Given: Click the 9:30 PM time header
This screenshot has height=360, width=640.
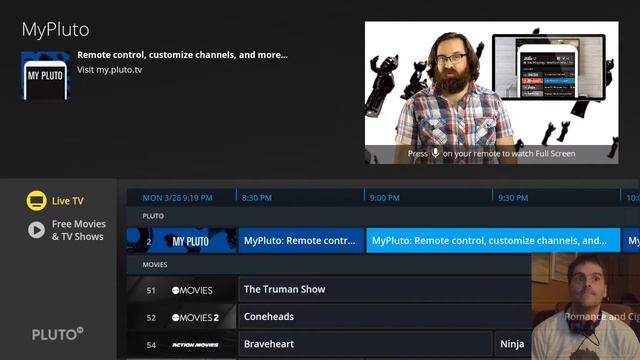Looking at the screenshot, I should pos(513,198).
